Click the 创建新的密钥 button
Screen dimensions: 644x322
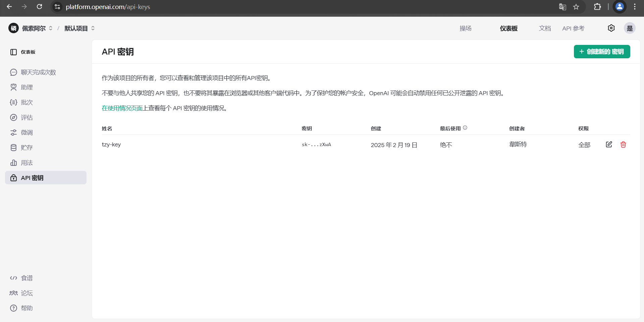point(602,52)
